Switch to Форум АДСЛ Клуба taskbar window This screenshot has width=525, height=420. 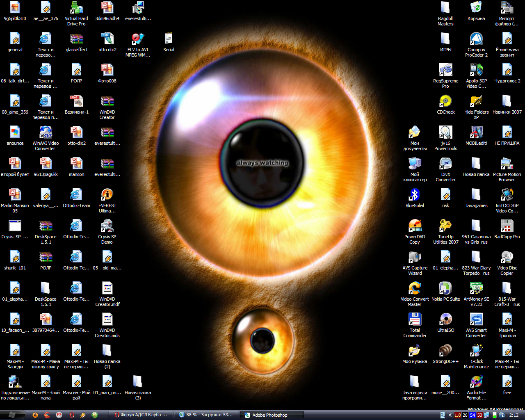(x=142, y=415)
